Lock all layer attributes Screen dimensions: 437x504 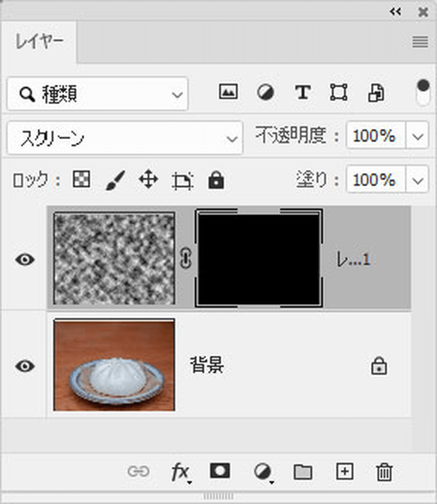(x=216, y=180)
